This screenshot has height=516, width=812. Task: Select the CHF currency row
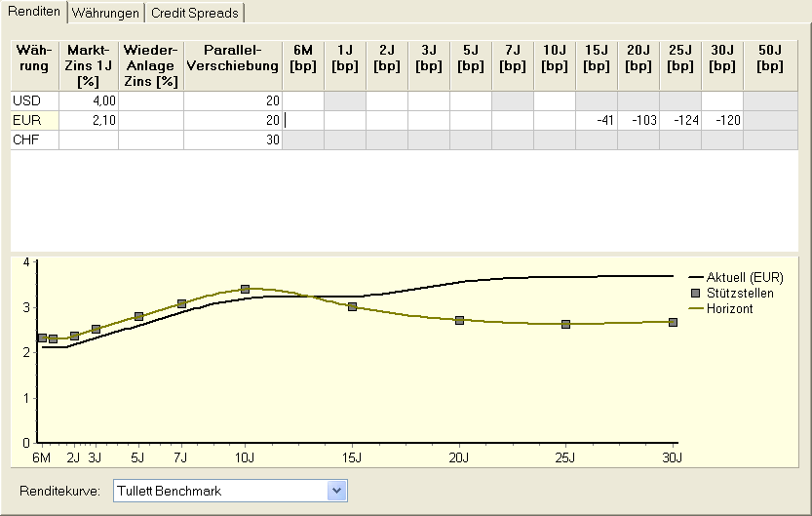click(x=34, y=139)
